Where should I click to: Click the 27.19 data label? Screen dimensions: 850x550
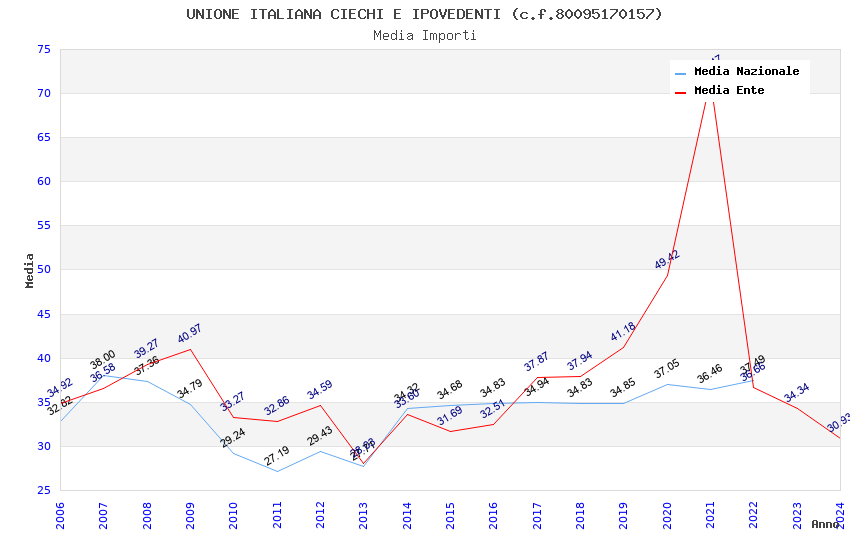(276, 456)
